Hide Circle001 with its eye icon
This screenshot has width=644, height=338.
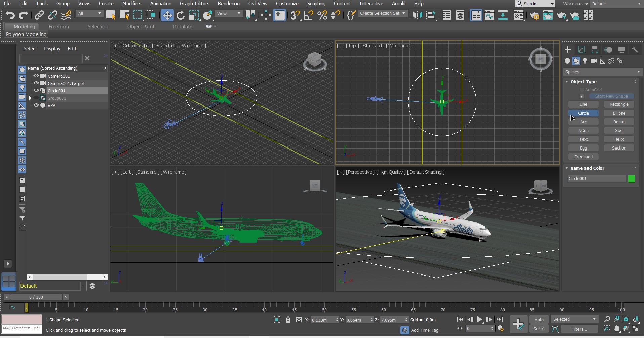pyautogui.click(x=36, y=90)
